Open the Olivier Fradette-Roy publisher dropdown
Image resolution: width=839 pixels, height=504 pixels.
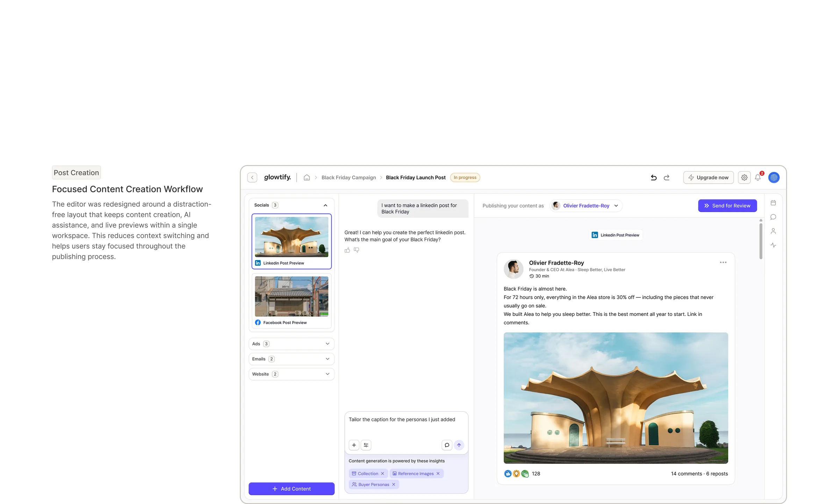click(586, 206)
